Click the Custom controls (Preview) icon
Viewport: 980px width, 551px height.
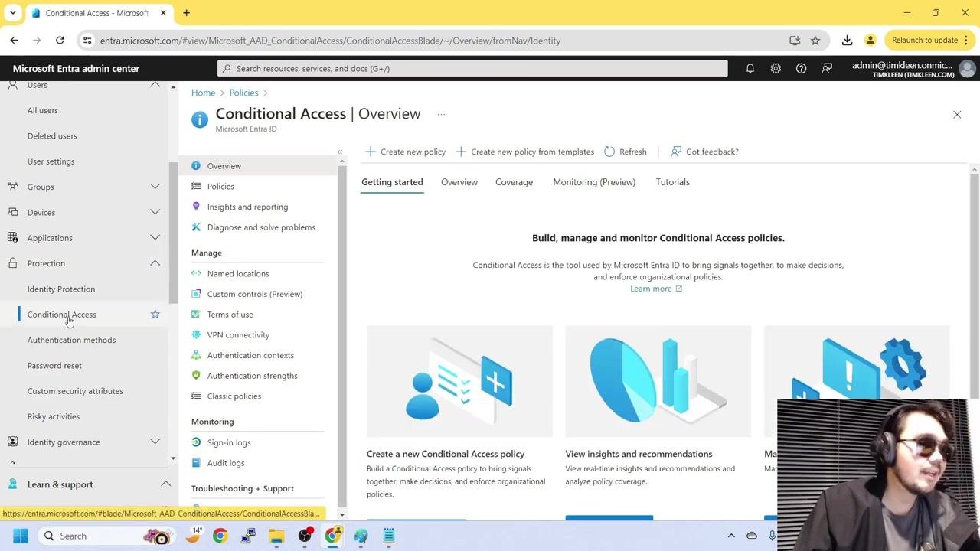pos(196,294)
